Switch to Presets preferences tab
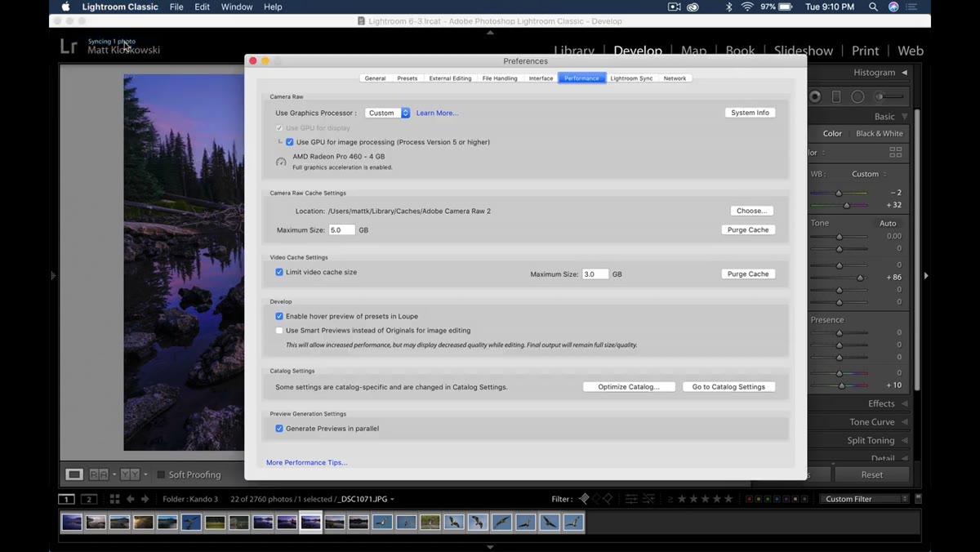This screenshot has width=980, height=552. pos(408,78)
